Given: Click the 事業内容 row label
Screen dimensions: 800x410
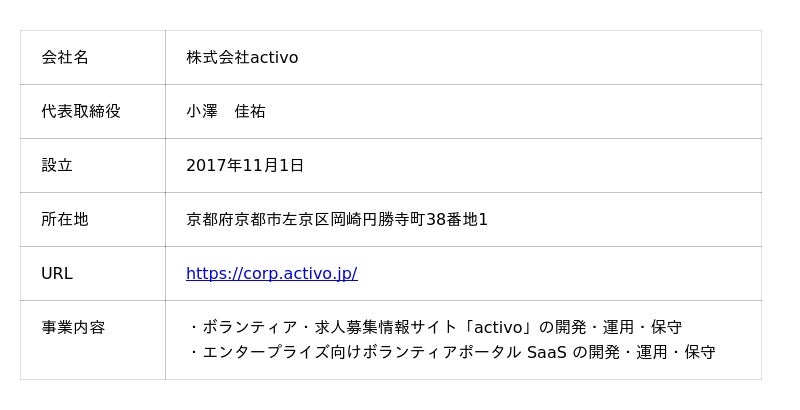Looking at the screenshot, I should coord(73,327).
